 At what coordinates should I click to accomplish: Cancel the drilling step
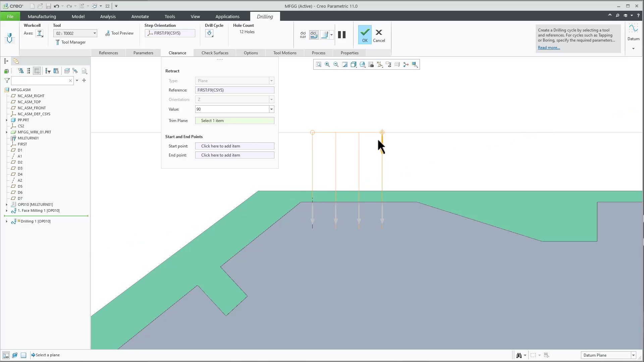pyautogui.click(x=379, y=35)
